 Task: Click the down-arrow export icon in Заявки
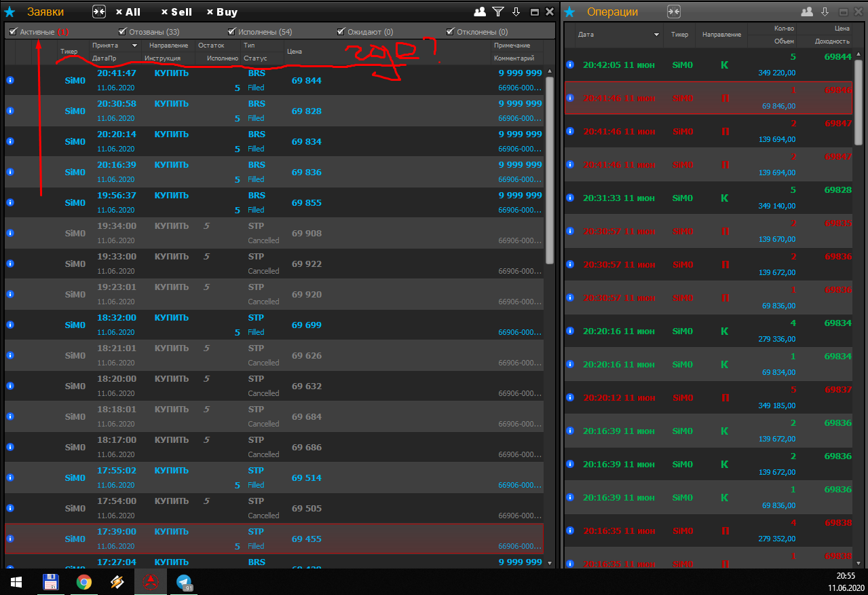pos(516,12)
